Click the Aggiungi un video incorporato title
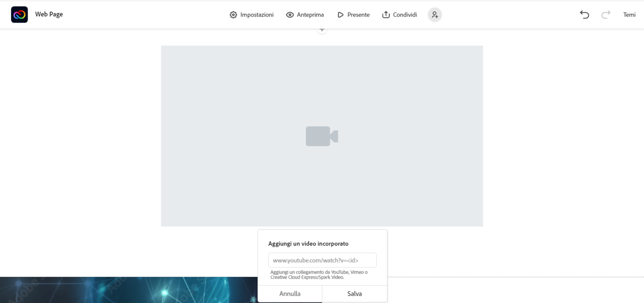Screen dimensions: 644x303 pyautogui.click(x=309, y=243)
